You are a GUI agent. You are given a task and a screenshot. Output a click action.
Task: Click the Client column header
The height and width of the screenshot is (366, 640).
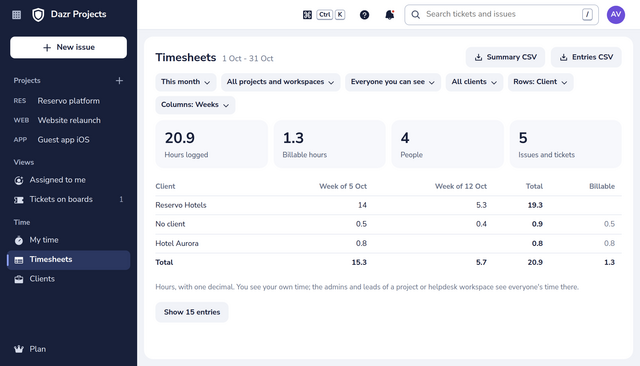click(165, 186)
